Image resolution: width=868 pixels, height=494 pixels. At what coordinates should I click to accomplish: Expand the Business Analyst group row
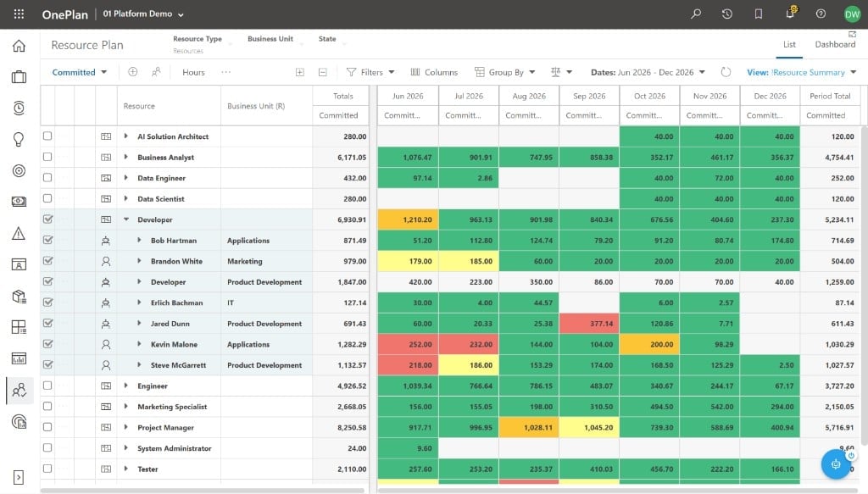point(126,157)
